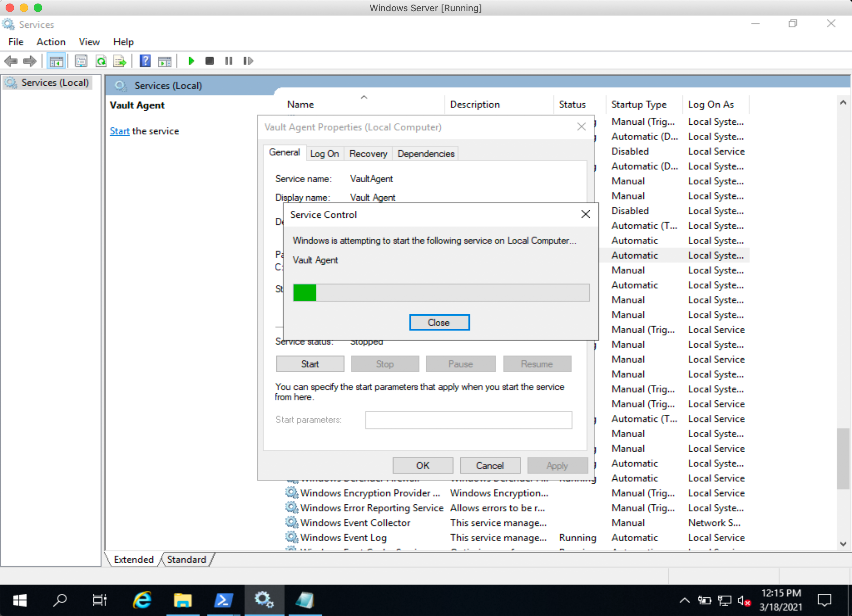Show hidden tray icons chevron
The width and height of the screenshot is (852, 616).
pos(684,600)
